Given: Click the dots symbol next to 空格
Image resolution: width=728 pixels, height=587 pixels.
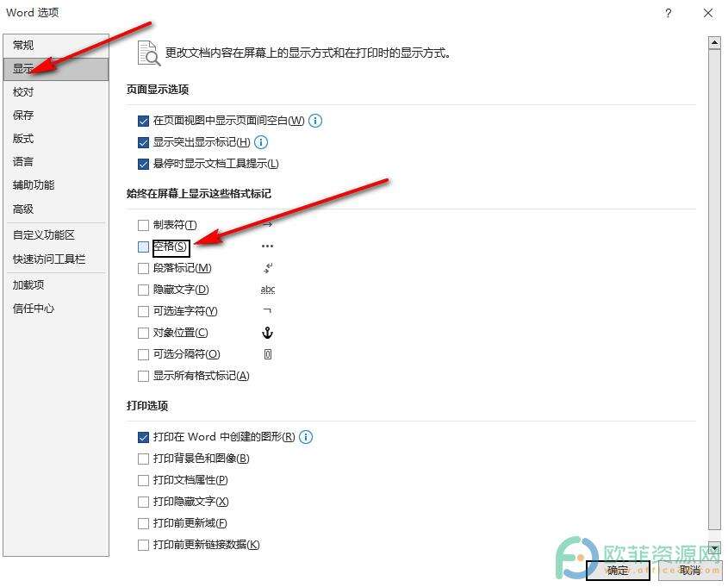Looking at the screenshot, I should (x=267, y=247).
